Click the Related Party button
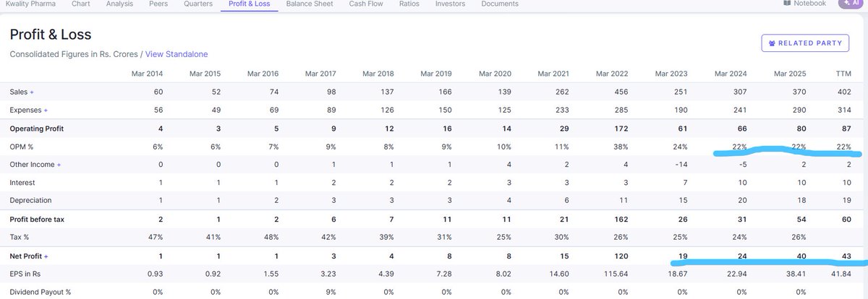 click(806, 43)
